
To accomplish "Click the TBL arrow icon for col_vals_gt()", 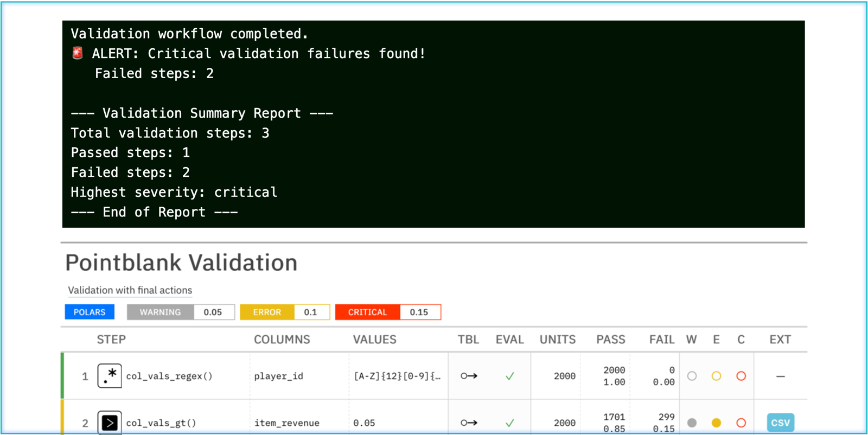I will point(469,423).
